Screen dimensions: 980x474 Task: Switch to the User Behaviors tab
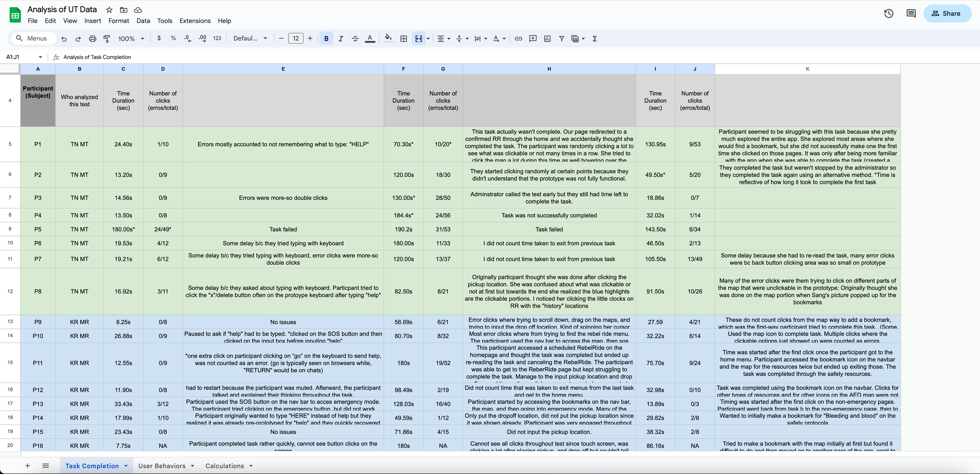pos(162,466)
